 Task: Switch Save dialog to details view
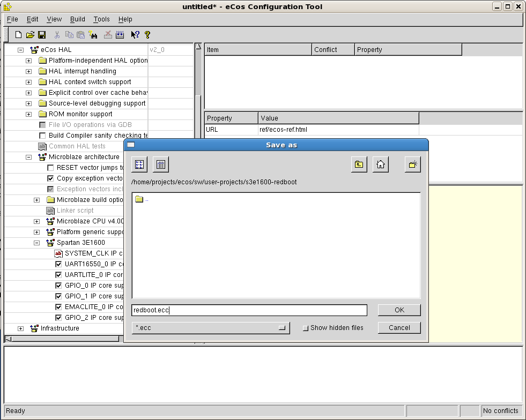pos(161,164)
